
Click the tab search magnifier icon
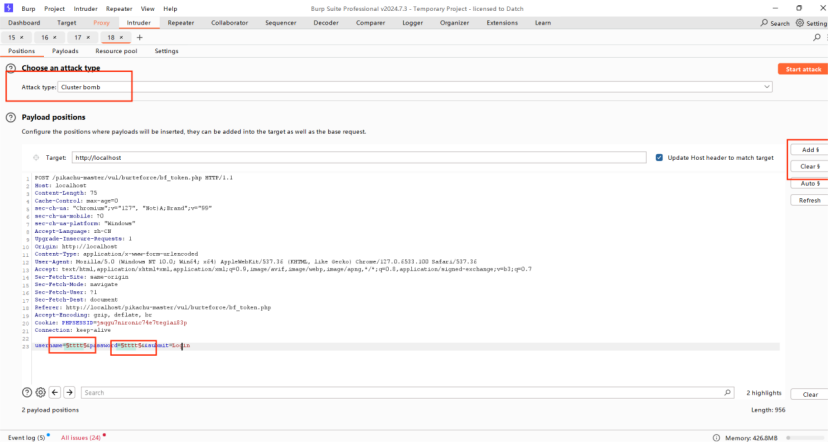(817, 37)
